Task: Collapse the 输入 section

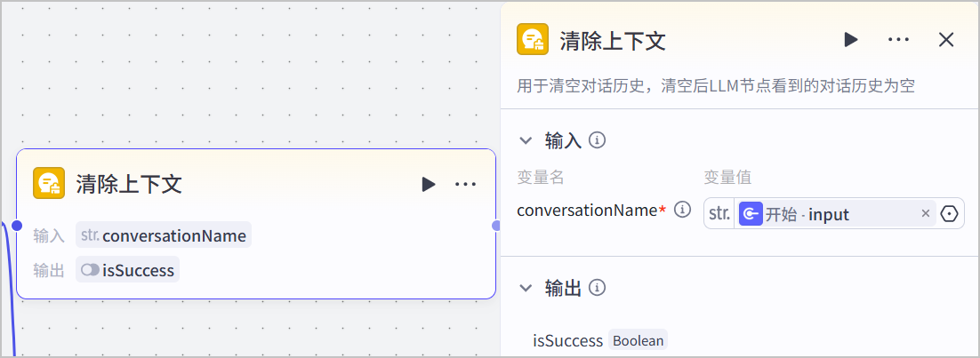Action: click(x=526, y=140)
